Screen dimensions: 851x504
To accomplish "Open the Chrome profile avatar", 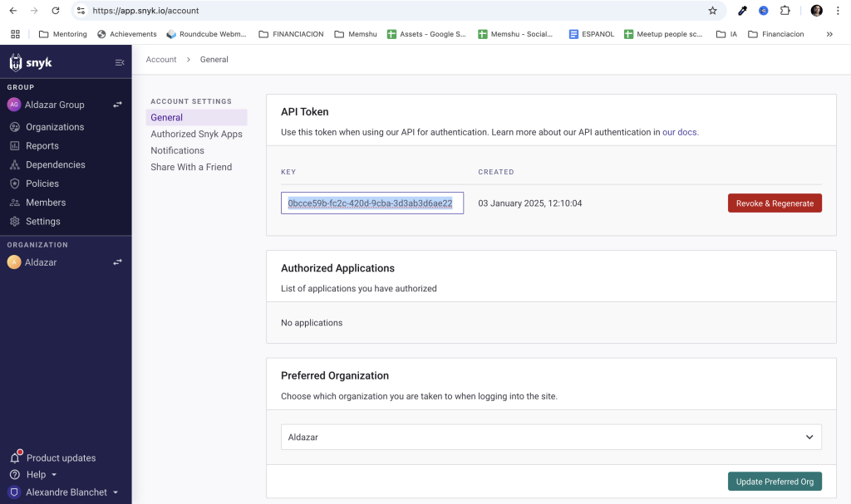I will tap(816, 10).
